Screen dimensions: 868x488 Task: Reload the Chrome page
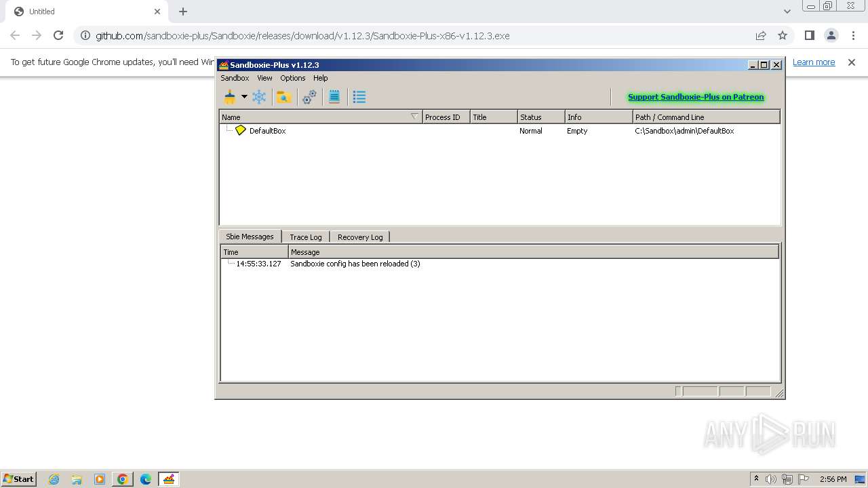(x=58, y=35)
